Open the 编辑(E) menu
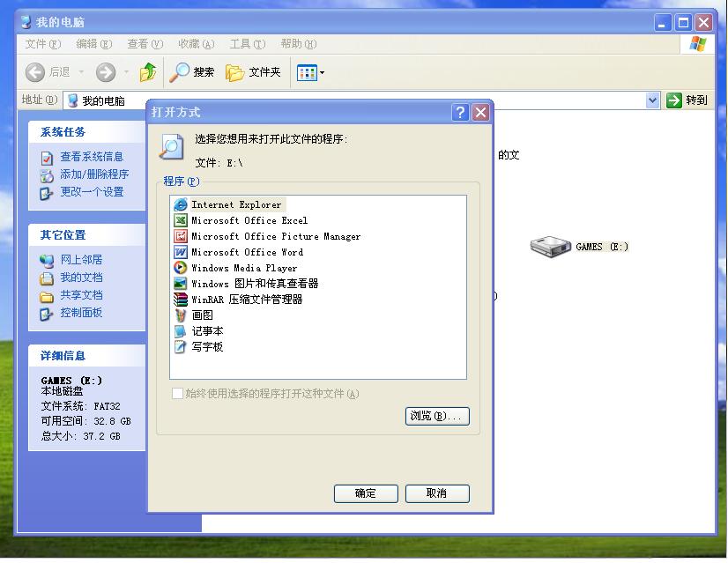Image resolution: width=728 pixels, height=563 pixels. click(93, 44)
